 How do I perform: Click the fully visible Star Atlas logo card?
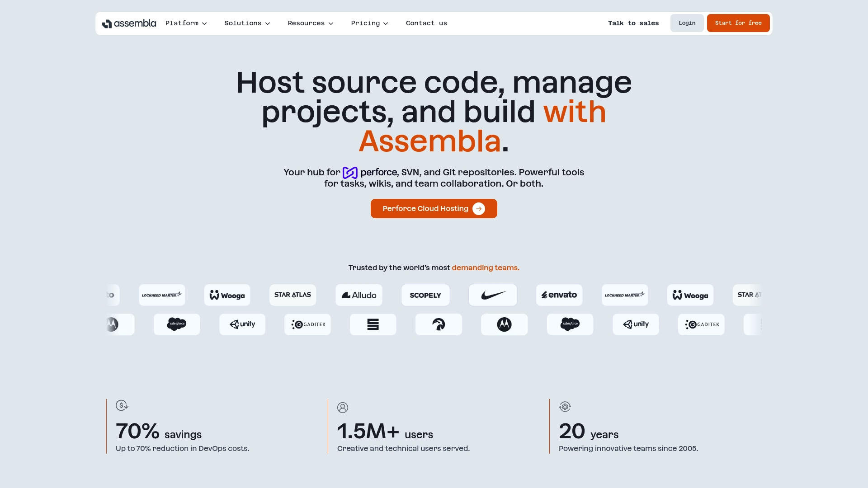[x=292, y=295]
